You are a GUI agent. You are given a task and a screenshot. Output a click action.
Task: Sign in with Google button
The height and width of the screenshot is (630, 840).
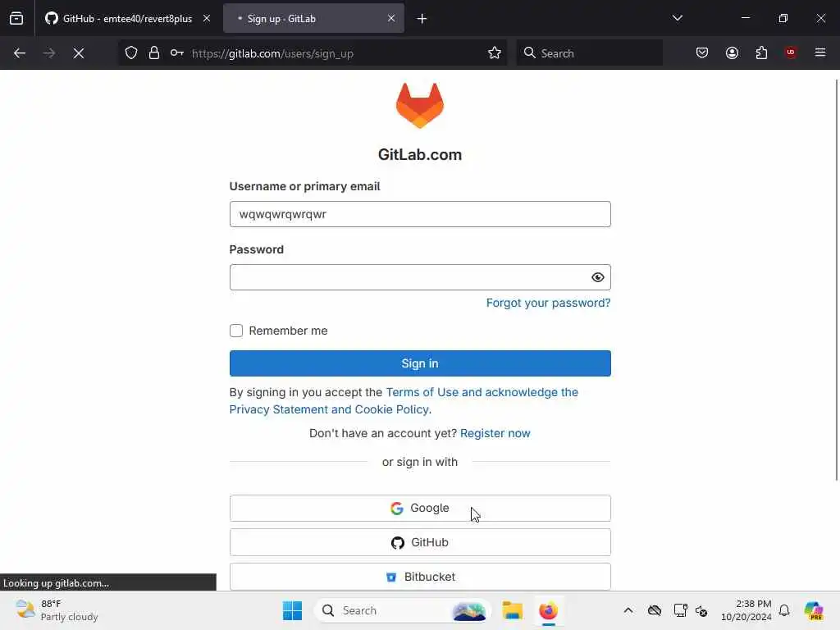click(x=420, y=509)
